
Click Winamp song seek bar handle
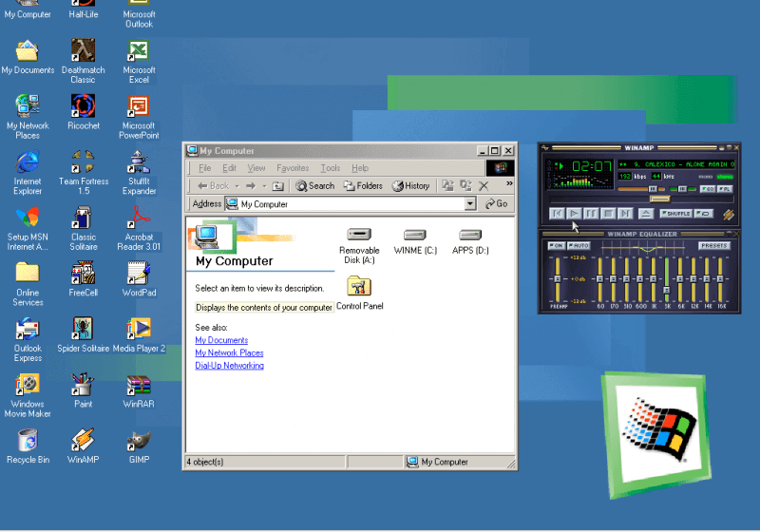point(659,199)
